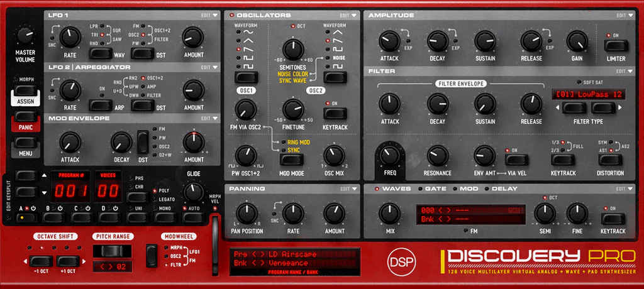
Task: Switch to the DELAY tab
Action: point(501,189)
